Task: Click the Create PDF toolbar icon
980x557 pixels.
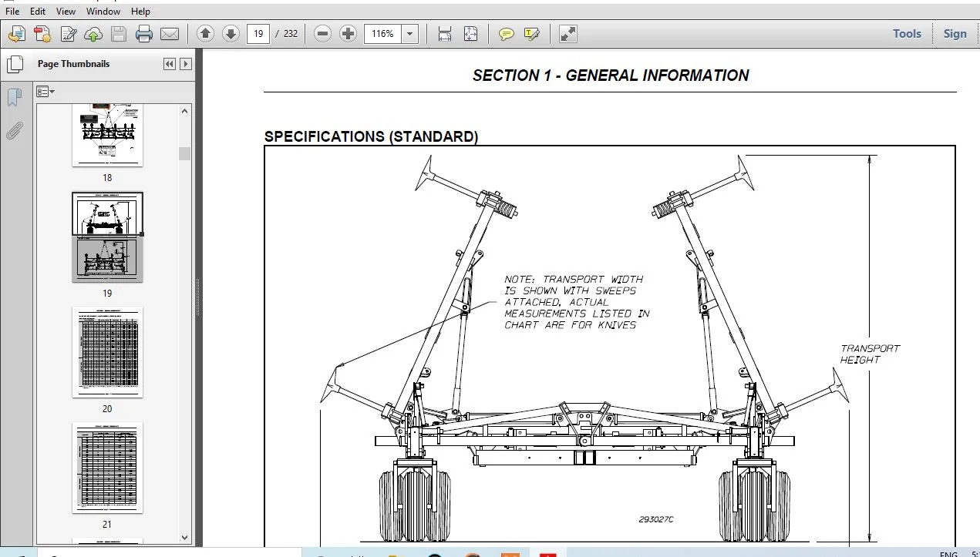Action: tap(17, 34)
